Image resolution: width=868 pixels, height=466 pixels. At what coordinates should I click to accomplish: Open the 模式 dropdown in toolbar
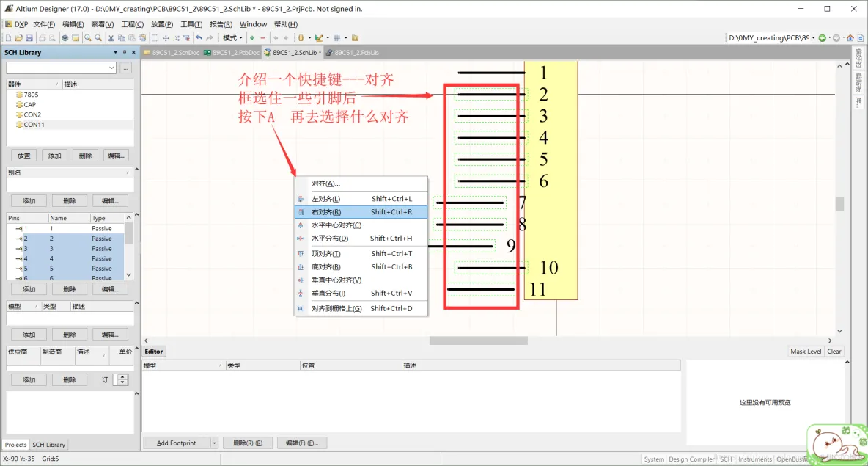click(x=232, y=38)
